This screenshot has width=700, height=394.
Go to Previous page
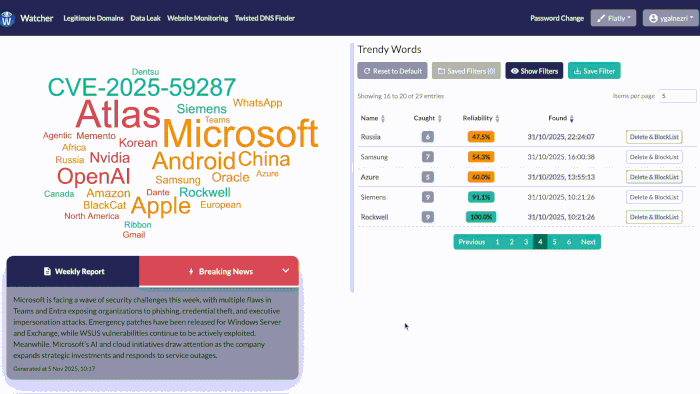tap(471, 242)
